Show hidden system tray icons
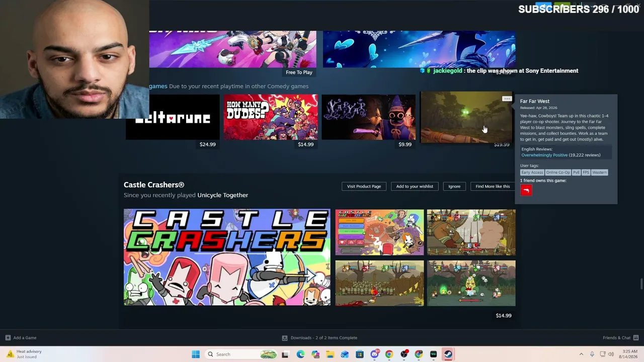644x362 pixels. (581, 354)
